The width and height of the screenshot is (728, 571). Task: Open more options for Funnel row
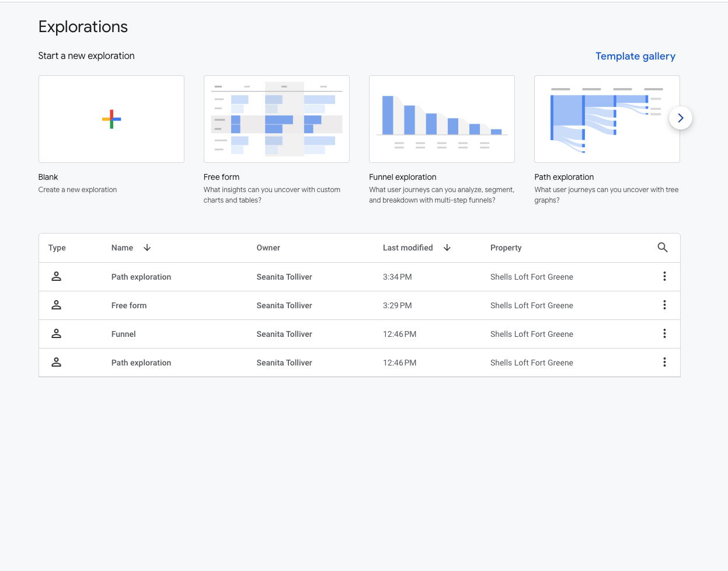(x=664, y=334)
